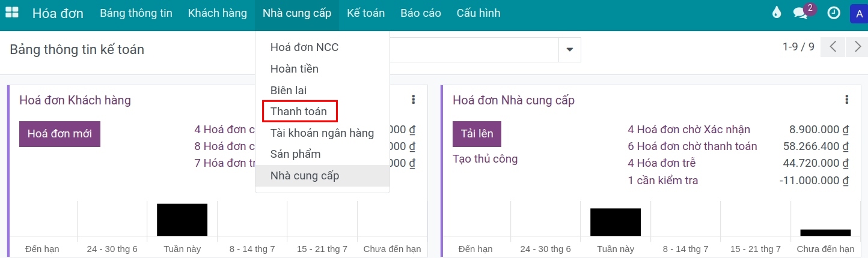Screen dimensions: 868x258
Task: Open 4 Hoá đơn chờ Xác nhận link
Action: point(689,130)
